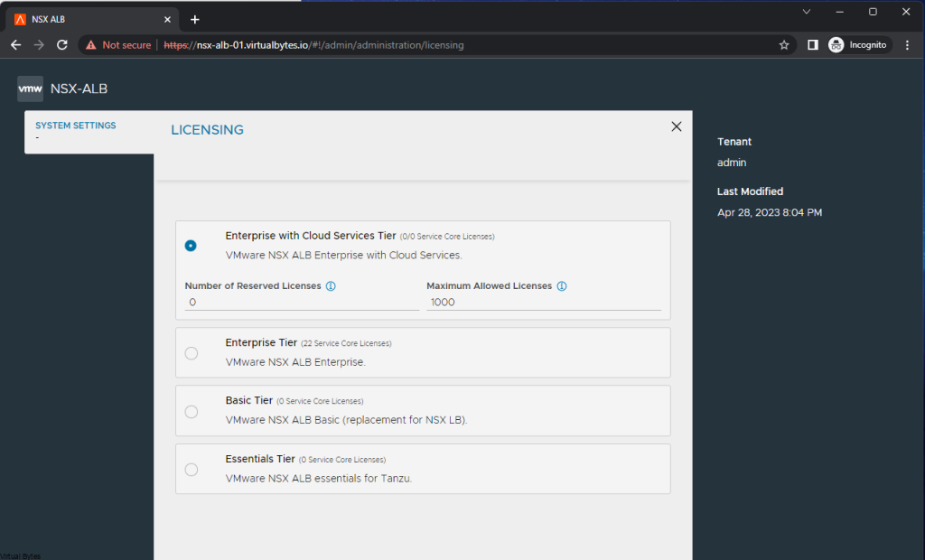Screen dimensions: 925x560
Task: Click info icon beside Maximum Allowed Licenses
Action: click(x=562, y=286)
